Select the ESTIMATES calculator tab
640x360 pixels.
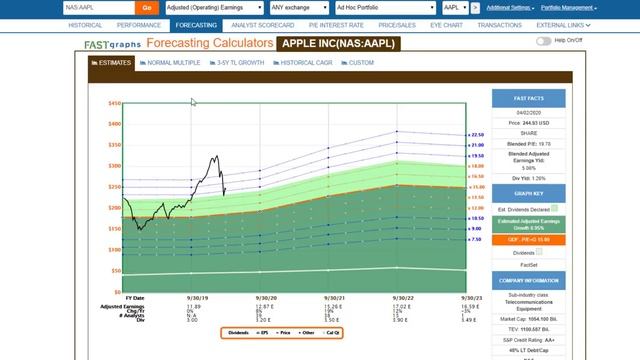point(111,63)
